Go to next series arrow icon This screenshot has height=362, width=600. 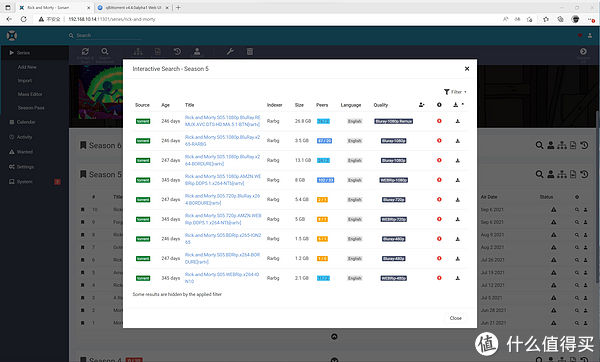click(x=583, y=51)
